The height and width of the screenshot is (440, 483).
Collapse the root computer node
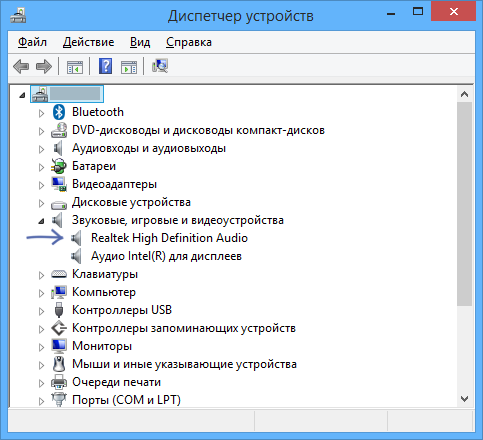pos(22,96)
